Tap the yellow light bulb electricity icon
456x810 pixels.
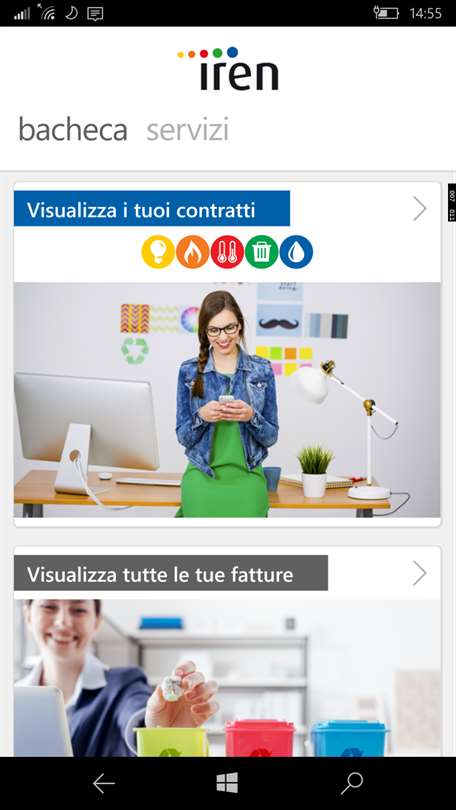click(x=158, y=252)
